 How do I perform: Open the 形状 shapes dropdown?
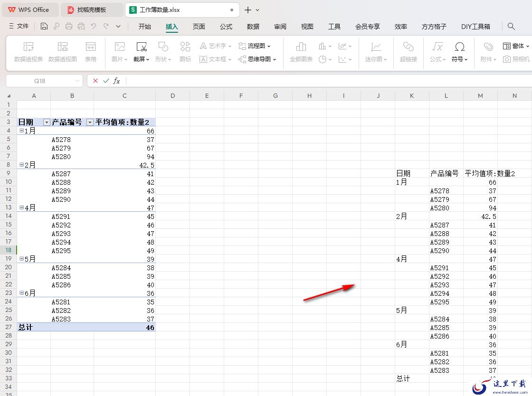pyautogui.click(x=163, y=52)
